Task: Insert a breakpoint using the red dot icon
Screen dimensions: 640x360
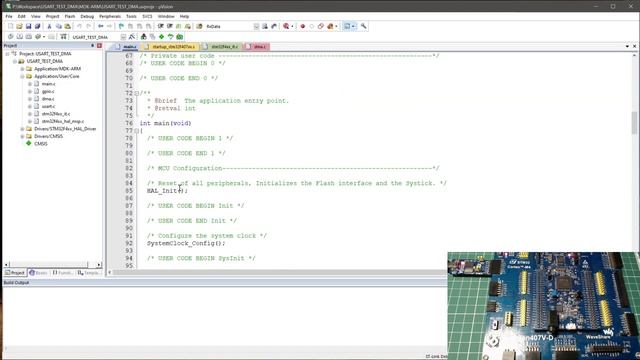Action: (302, 26)
